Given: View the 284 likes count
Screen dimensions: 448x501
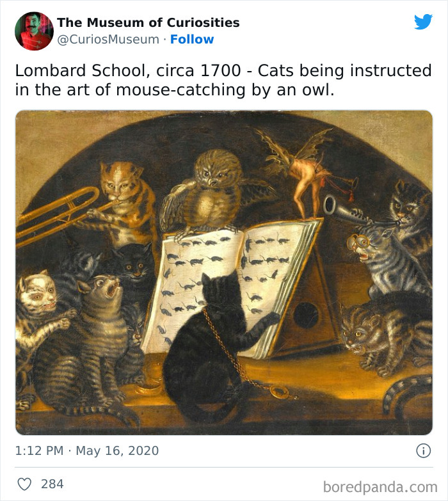Looking at the screenshot, I should tap(52, 484).
